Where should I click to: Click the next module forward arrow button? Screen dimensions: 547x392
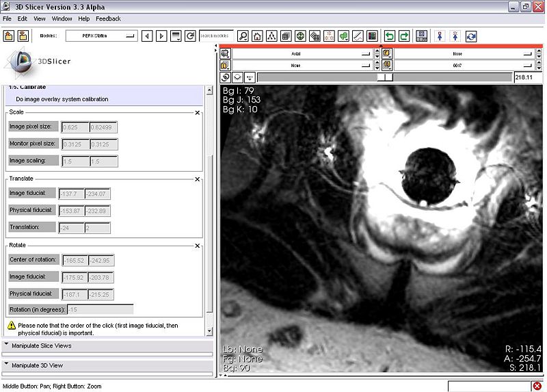[x=161, y=36]
